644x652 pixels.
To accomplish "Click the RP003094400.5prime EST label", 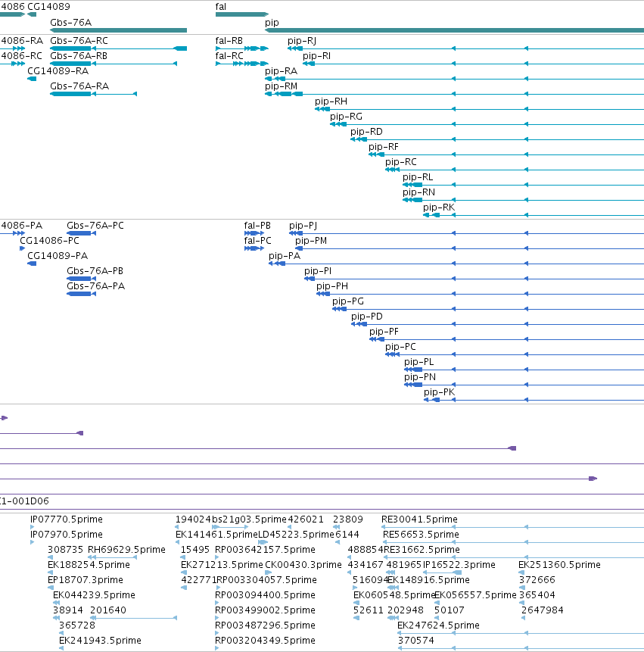I will 265,595.
